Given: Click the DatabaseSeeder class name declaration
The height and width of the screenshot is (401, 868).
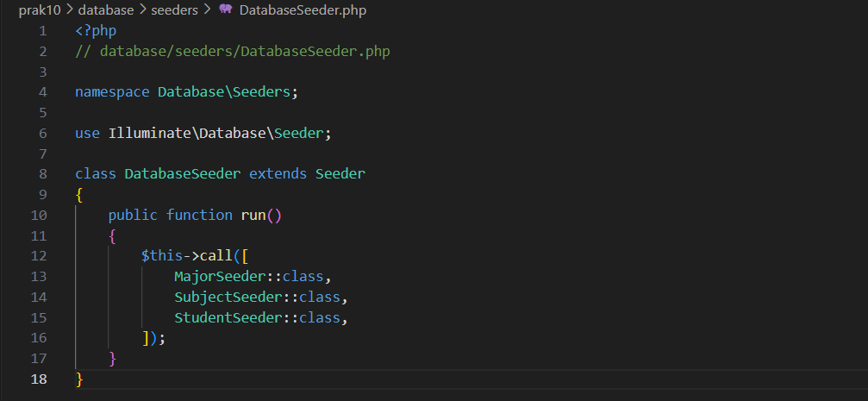Looking at the screenshot, I should click(182, 173).
